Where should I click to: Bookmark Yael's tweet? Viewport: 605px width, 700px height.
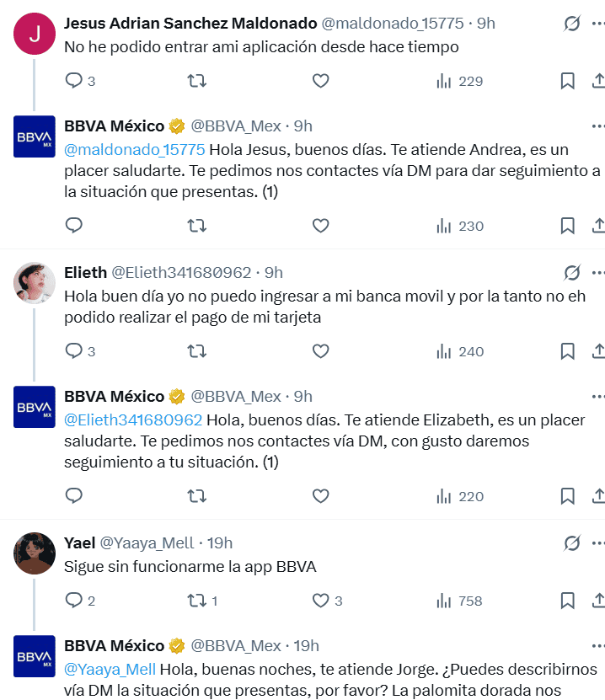coord(568,601)
